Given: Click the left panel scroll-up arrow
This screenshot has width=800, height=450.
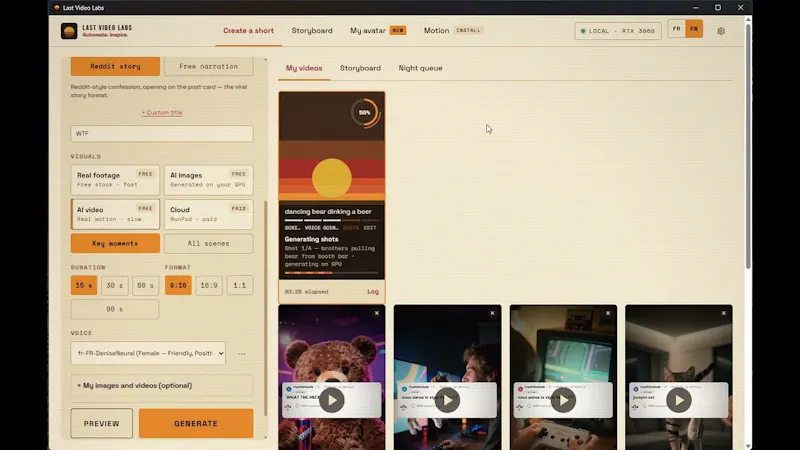Looking at the screenshot, I should 265,60.
